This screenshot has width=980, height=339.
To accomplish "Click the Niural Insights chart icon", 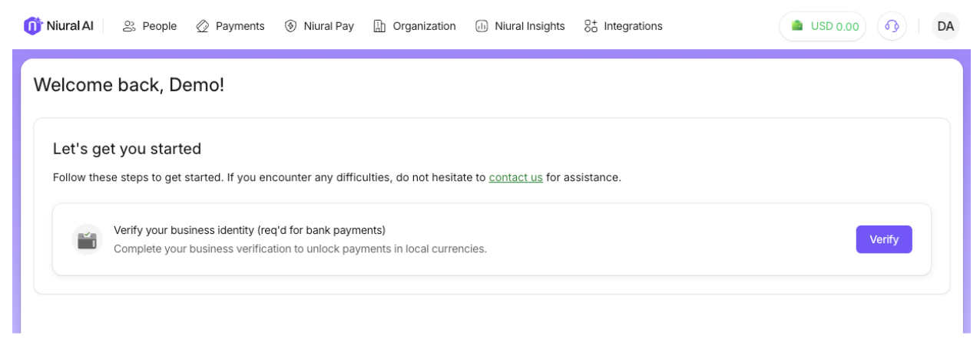I will pyautogui.click(x=482, y=26).
